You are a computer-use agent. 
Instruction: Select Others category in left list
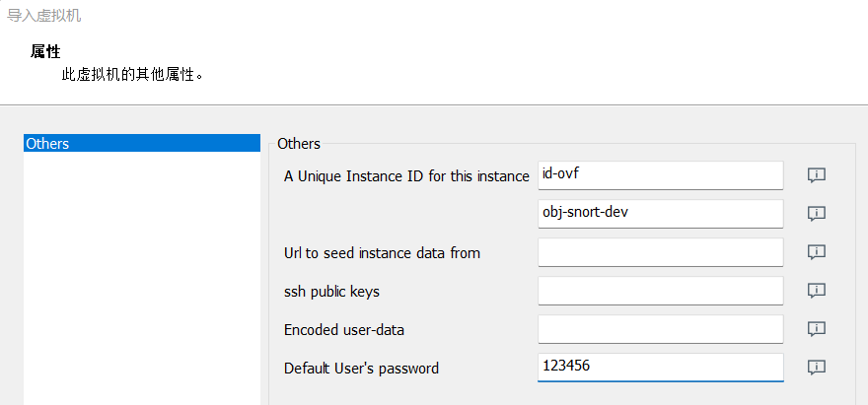tap(142, 143)
